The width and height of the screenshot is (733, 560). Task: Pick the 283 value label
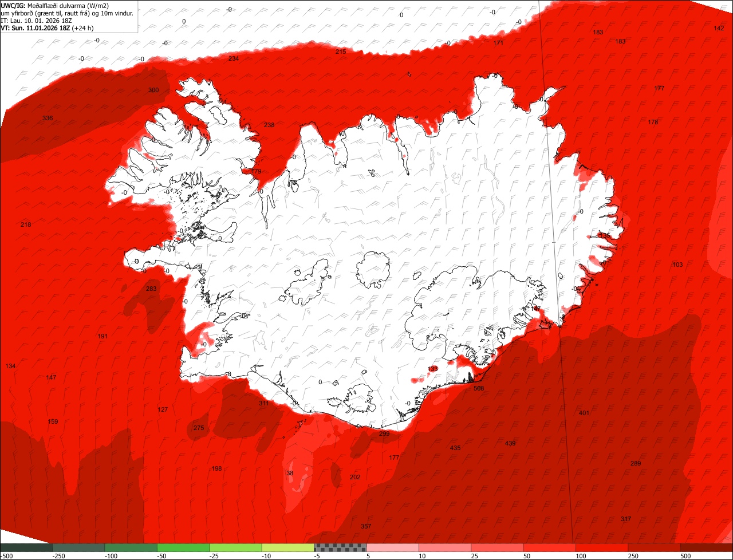tap(151, 289)
